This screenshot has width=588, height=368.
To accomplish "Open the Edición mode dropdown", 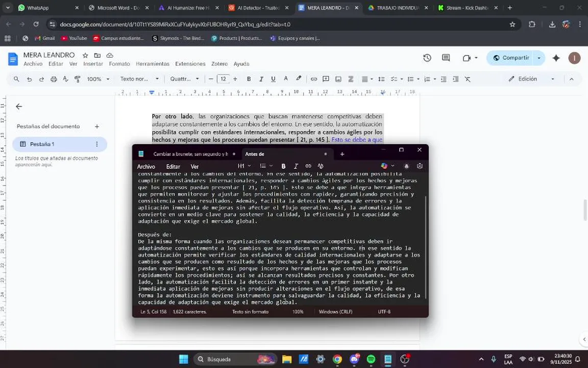I will 531,79.
